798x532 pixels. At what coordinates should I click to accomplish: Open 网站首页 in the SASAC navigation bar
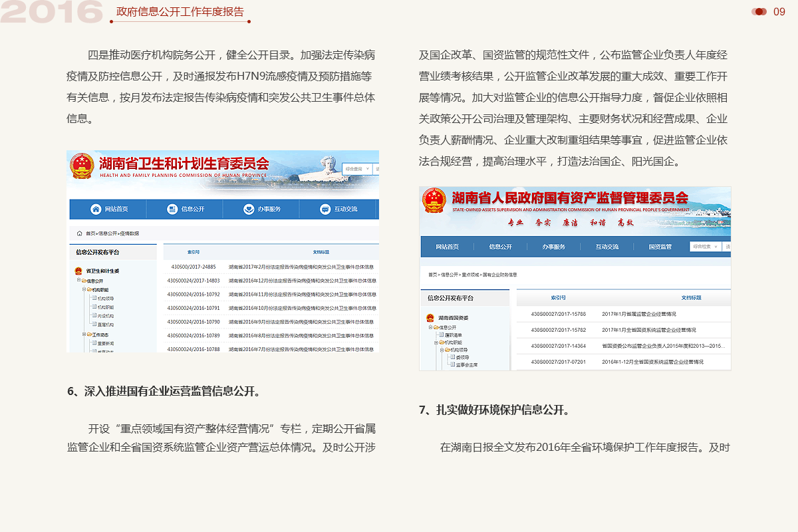(448, 247)
